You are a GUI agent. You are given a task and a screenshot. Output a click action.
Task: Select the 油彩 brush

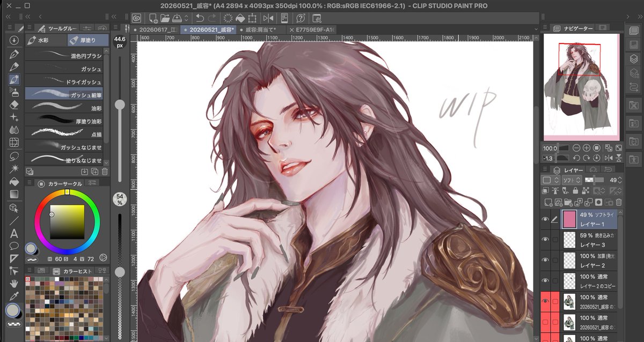[x=64, y=108]
